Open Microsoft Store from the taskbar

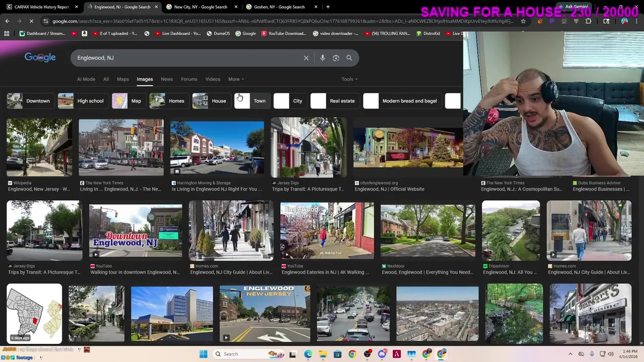tap(337, 354)
